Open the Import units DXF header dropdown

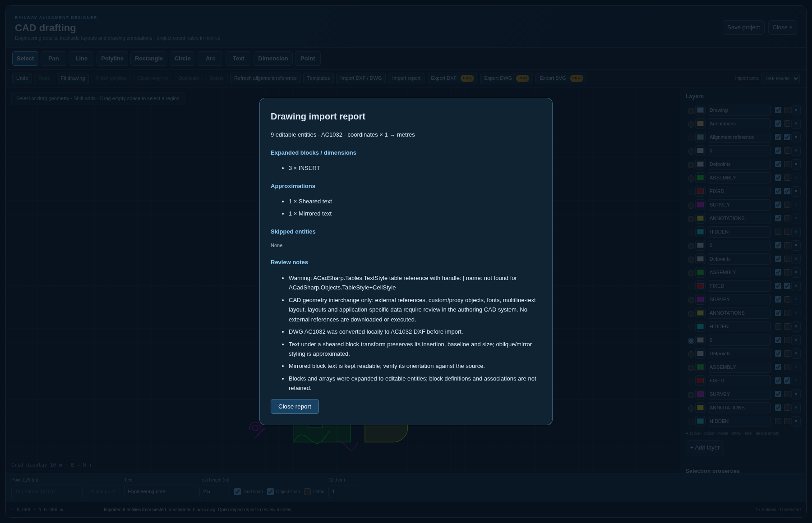780,78
